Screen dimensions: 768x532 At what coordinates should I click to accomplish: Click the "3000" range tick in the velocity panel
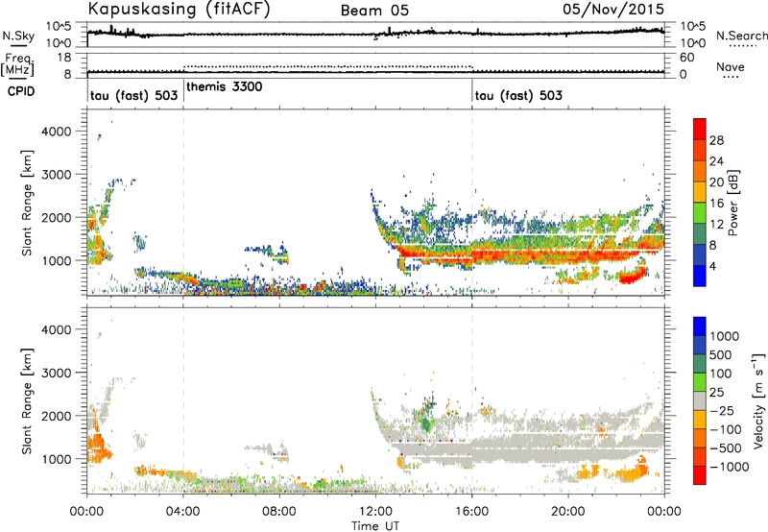[56, 373]
